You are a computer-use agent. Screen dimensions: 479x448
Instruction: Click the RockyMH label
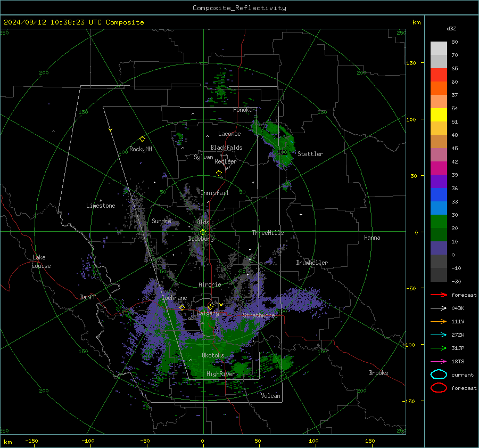click(x=141, y=149)
